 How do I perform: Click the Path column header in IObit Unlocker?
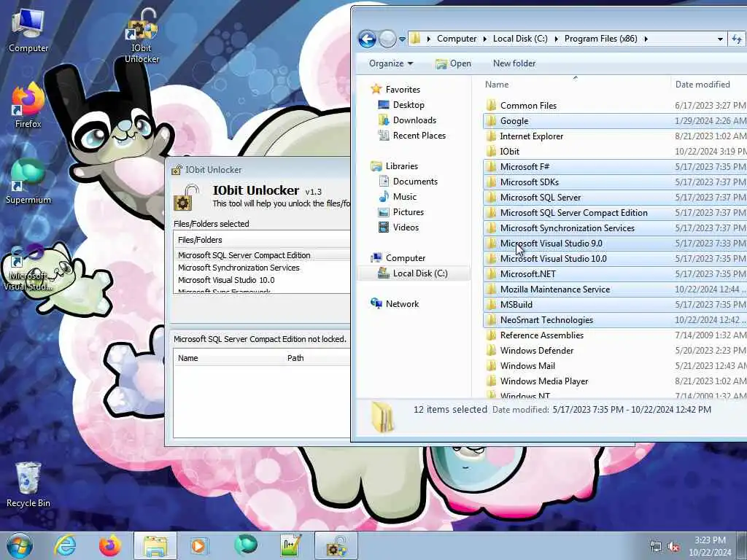(317, 358)
